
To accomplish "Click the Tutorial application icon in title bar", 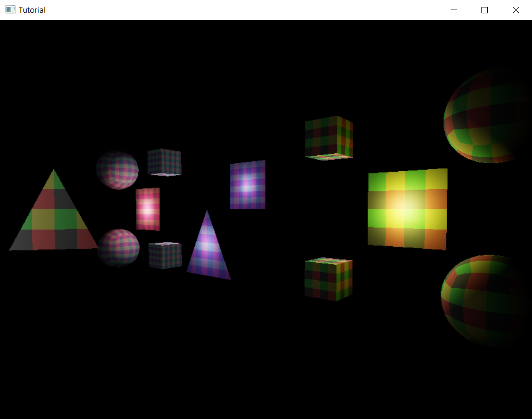I will [x=10, y=10].
